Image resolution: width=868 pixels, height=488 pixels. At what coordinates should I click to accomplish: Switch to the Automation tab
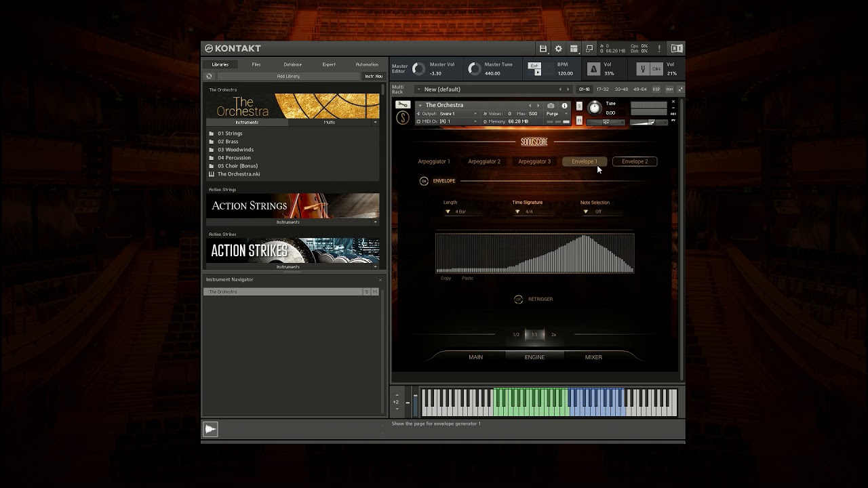pos(367,64)
